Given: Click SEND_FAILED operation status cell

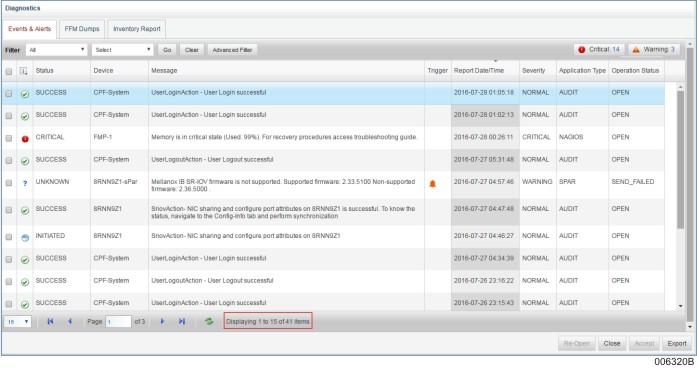Looking at the screenshot, I should pos(633,181).
